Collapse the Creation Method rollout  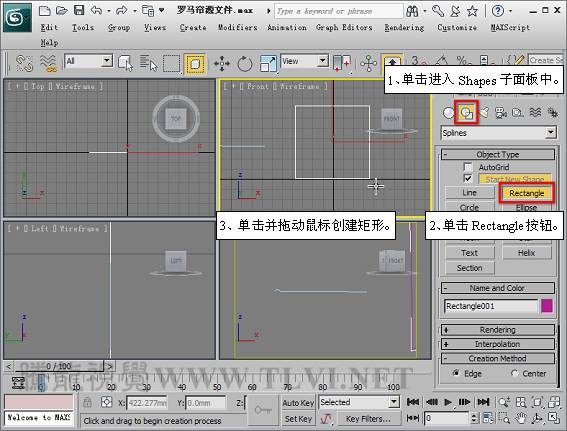(498, 359)
